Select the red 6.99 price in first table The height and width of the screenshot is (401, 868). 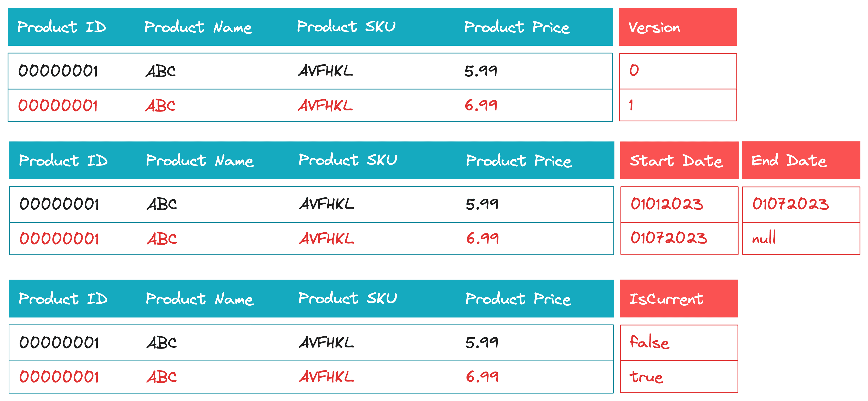(481, 105)
